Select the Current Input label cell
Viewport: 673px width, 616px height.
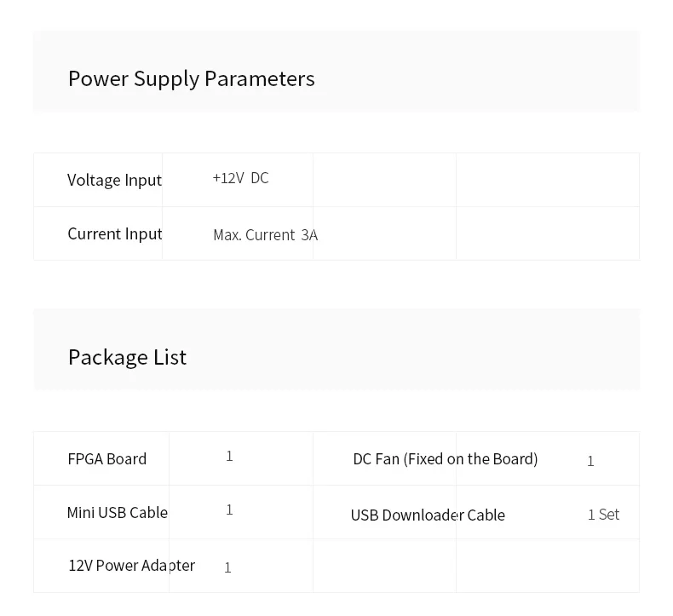tap(114, 233)
